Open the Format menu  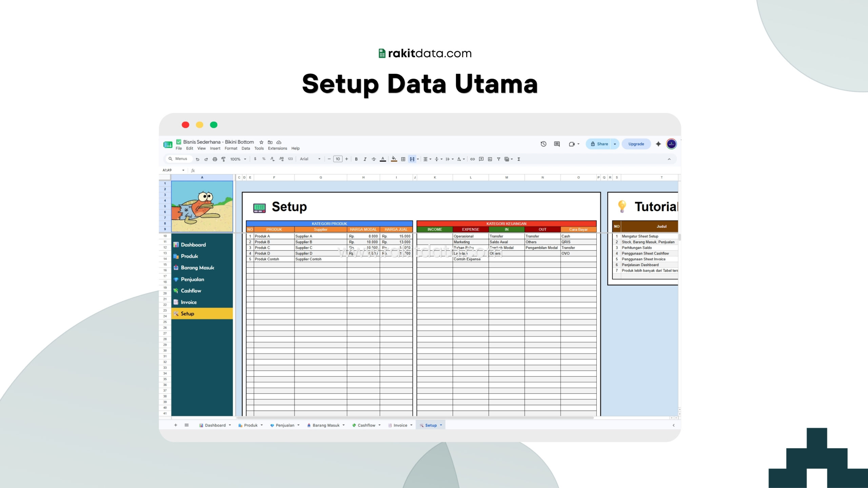(x=231, y=148)
